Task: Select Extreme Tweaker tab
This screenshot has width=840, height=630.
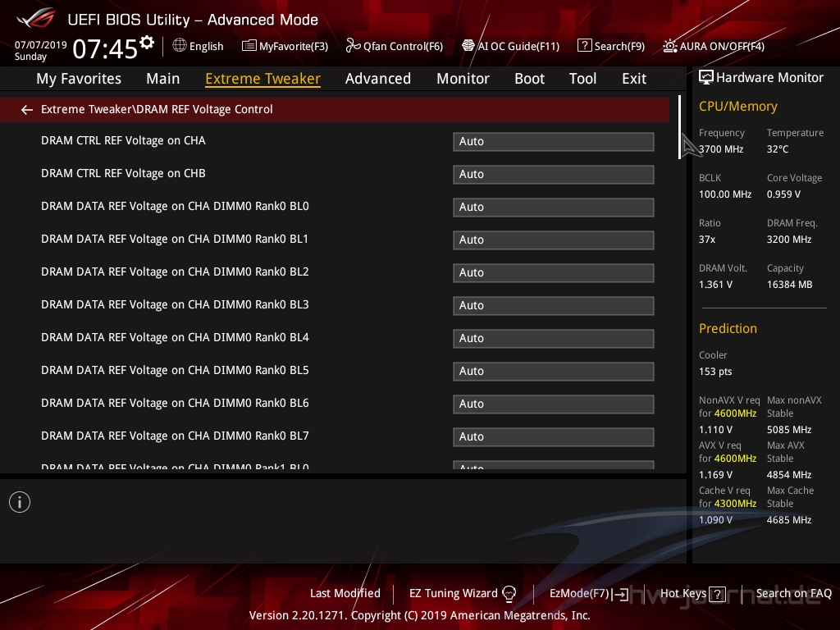Action: click(263, 79)
